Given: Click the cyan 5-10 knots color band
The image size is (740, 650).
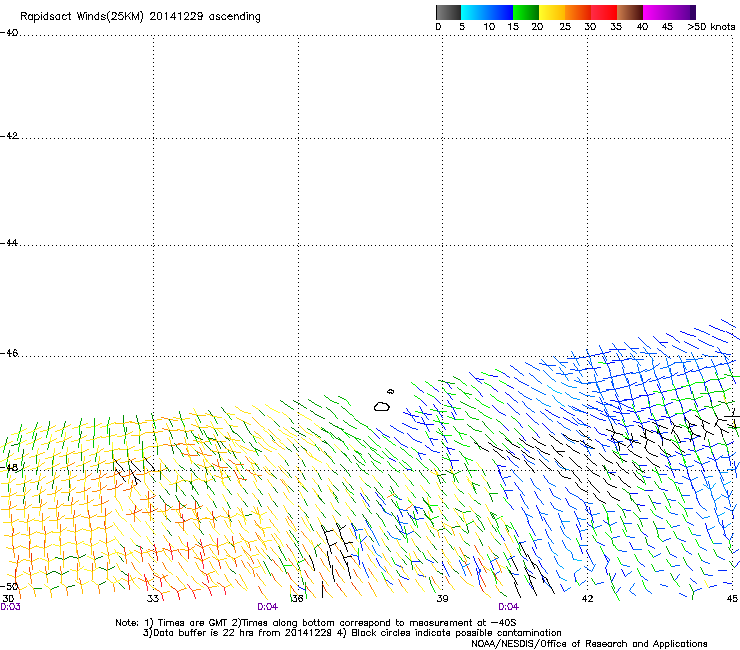Looking at the screenshot, I should click(x=473, y=12).
